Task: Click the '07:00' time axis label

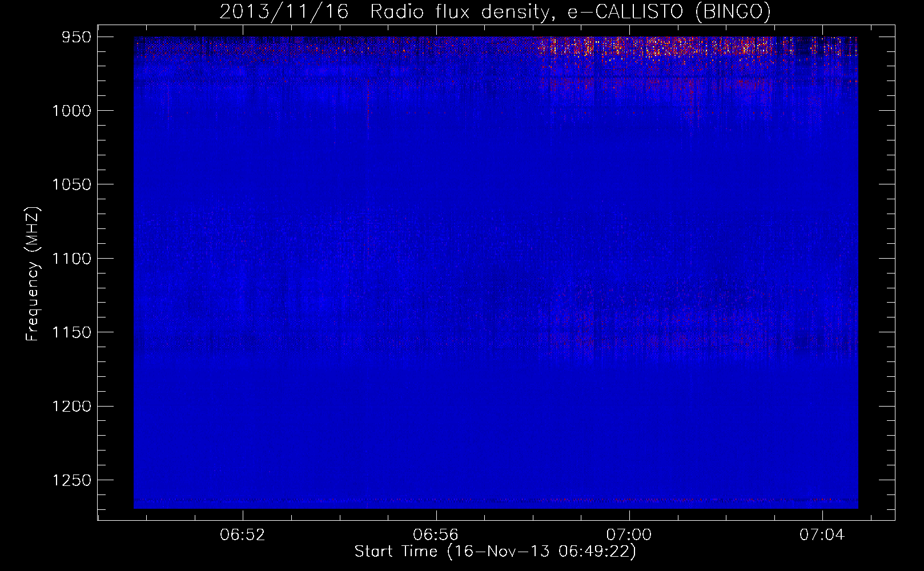Action: [x=629, y=535]
